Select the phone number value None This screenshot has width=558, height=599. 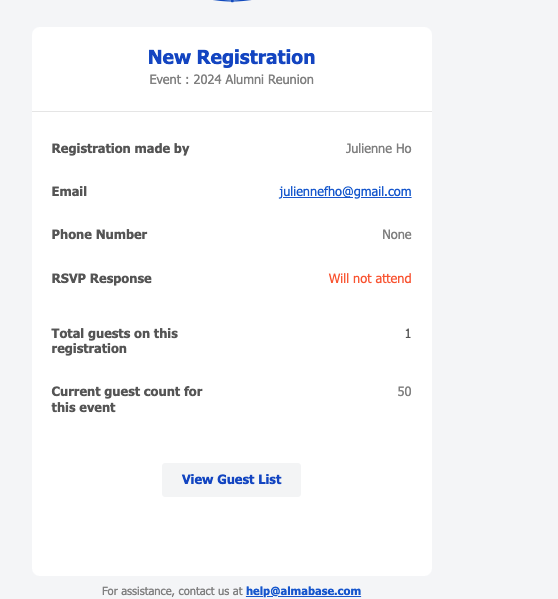(x=397, y=235)
